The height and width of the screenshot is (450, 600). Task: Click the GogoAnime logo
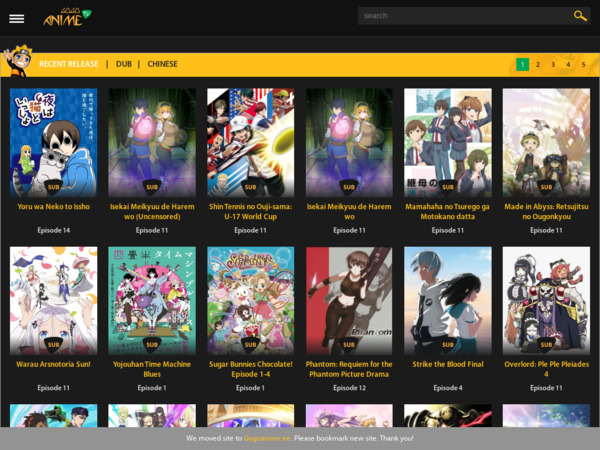tap(67, 17)
